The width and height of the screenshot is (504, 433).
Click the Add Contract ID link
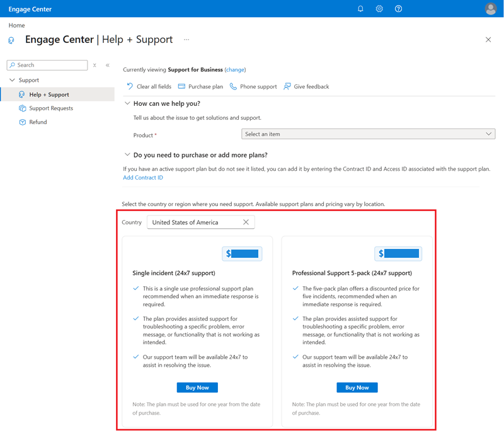[143, 178]
